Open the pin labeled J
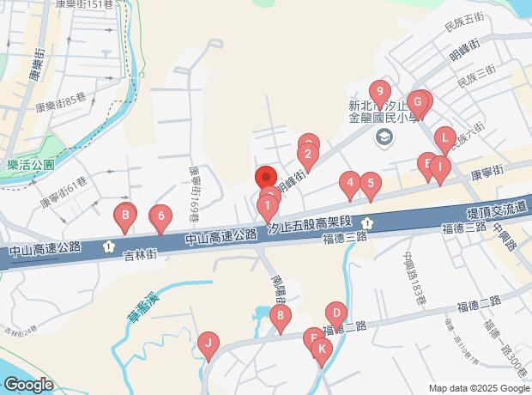The image size is (532, 395). pos(209,346)
